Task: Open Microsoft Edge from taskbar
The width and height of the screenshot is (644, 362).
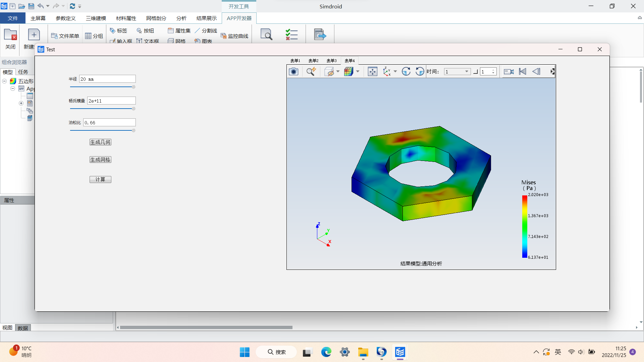Action: click(x=326, y=352)
